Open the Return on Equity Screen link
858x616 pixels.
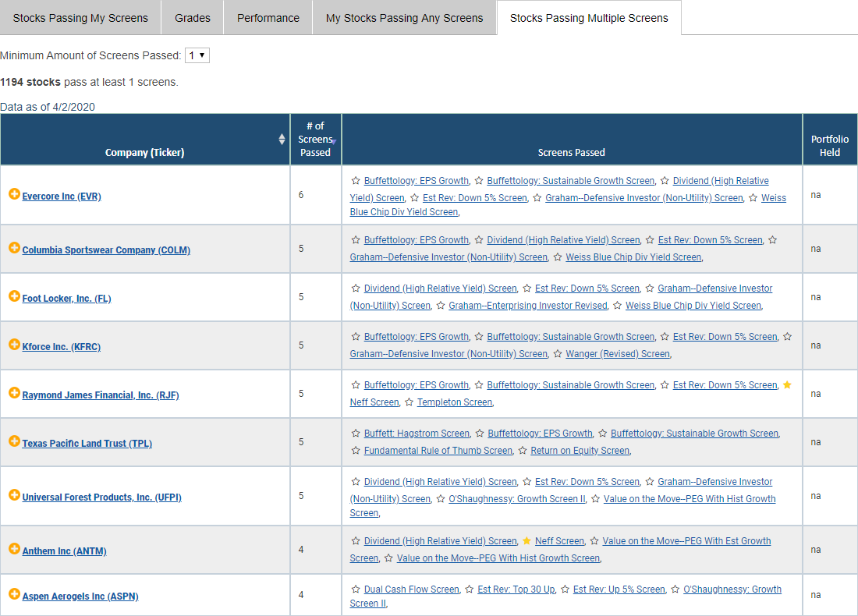[580, 451]
